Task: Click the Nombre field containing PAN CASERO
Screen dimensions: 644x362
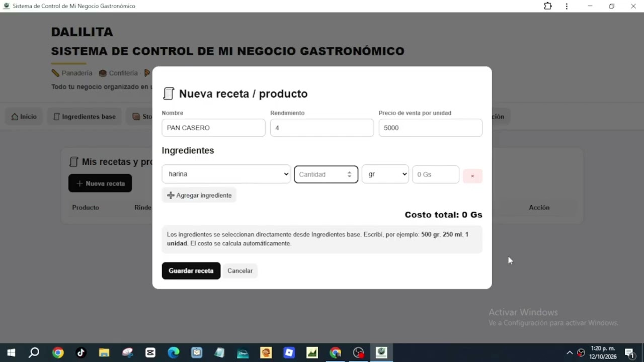Action: click(x=213, y=128)
